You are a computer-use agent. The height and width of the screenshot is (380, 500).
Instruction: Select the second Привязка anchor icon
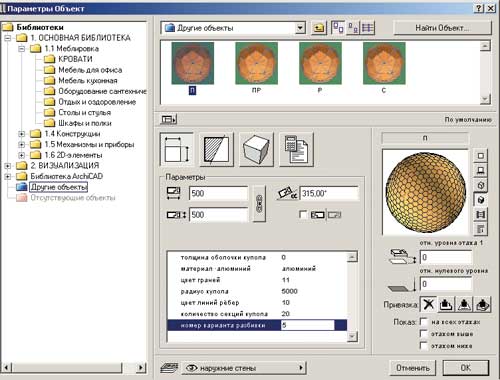coord(446,304)
